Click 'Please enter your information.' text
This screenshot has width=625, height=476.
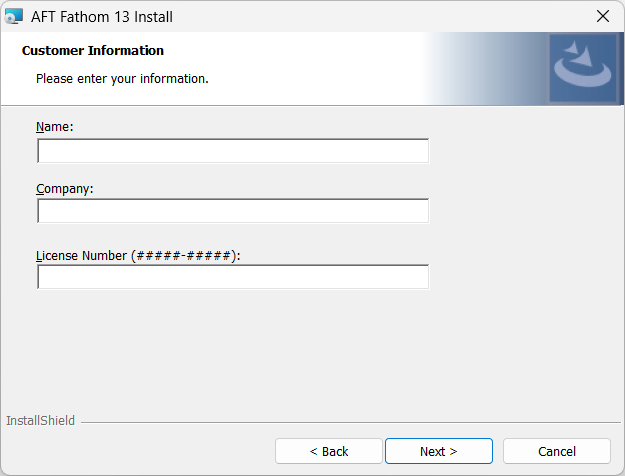point(122,79)
